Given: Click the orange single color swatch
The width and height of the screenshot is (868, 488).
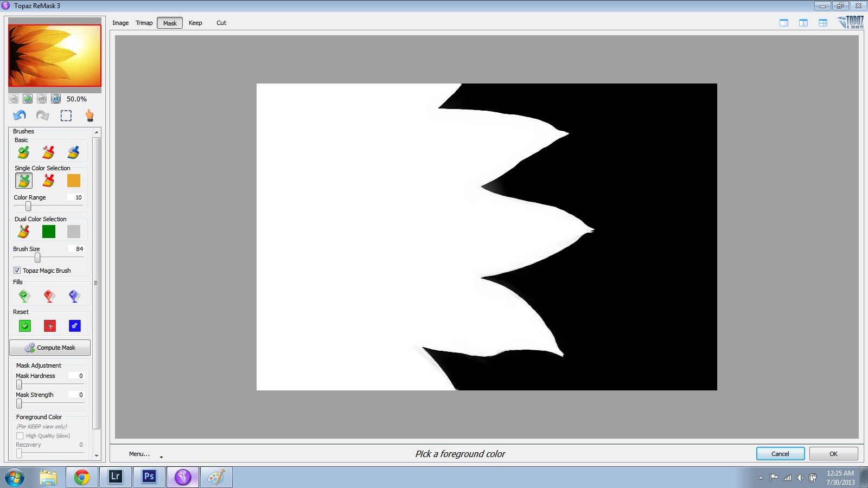Looking at the screenshot, I should tap(74, 181).
